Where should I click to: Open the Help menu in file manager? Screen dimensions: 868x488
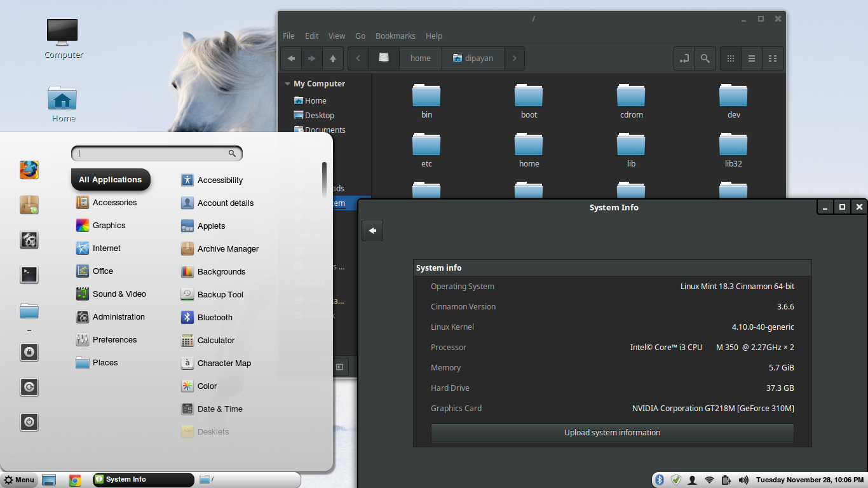point(434,36)
